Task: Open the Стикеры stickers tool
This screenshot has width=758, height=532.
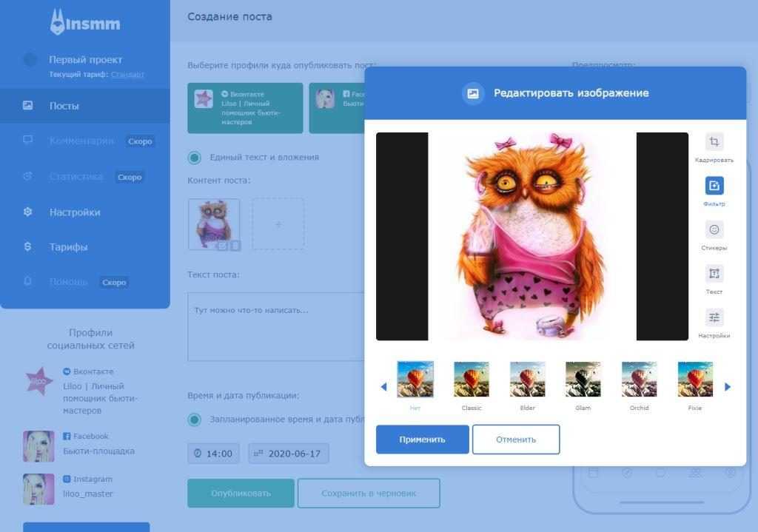Action: click(x=714, y=229)
